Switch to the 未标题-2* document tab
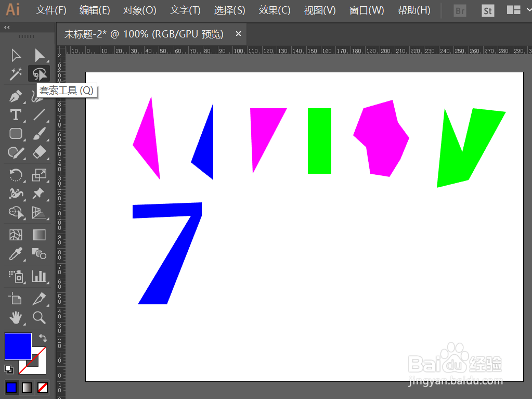Screen dimensions: 532x399 pyautogui.click(x=144, y=34)
